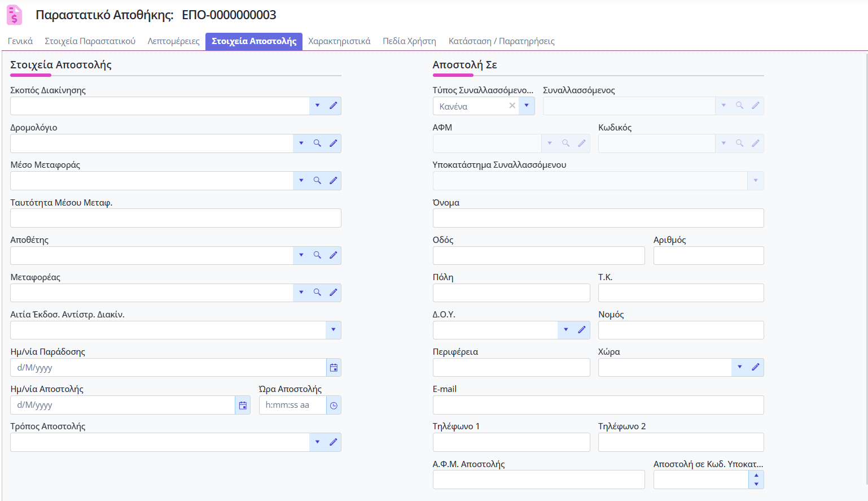The width and height of the screenshot is (868, 501).
Task: Focus the Ταυτότητα Μέσου Μεταφ. text field
Action: coord(176,218)
